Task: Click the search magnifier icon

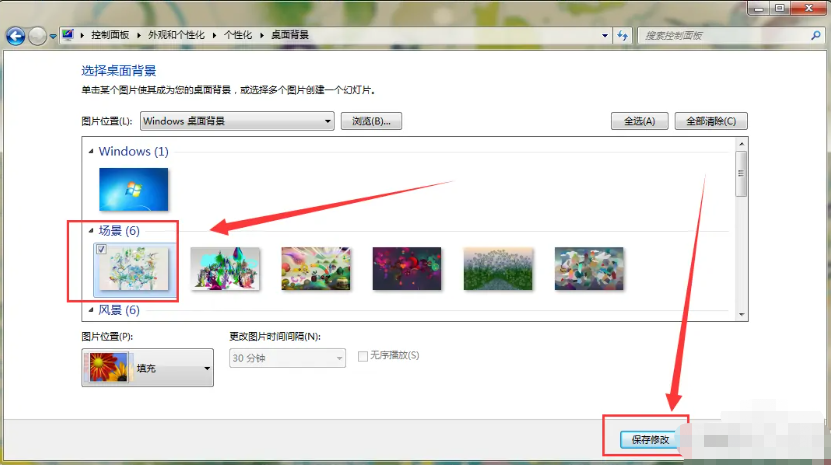Action: point(816,36)
